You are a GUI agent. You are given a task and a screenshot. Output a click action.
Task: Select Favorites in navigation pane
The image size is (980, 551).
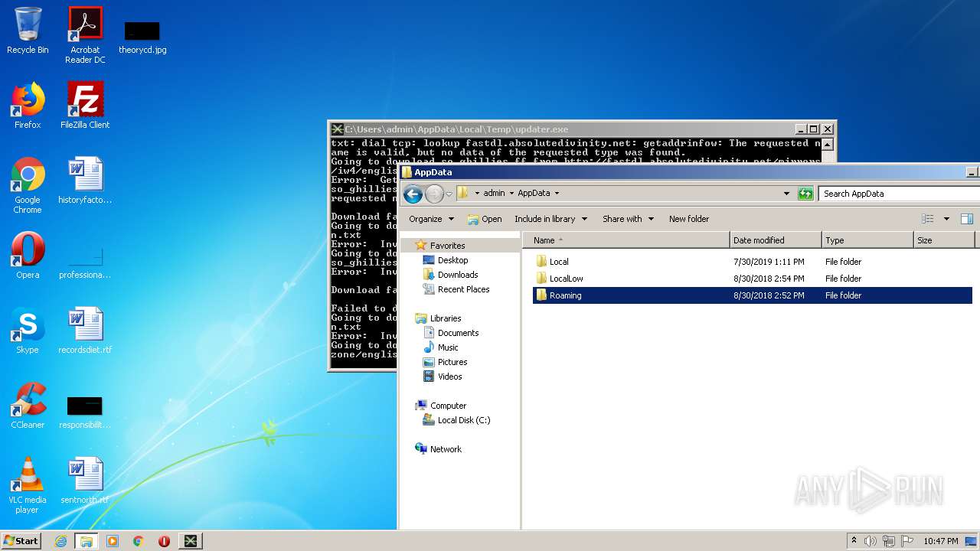(x=447, y=246)
